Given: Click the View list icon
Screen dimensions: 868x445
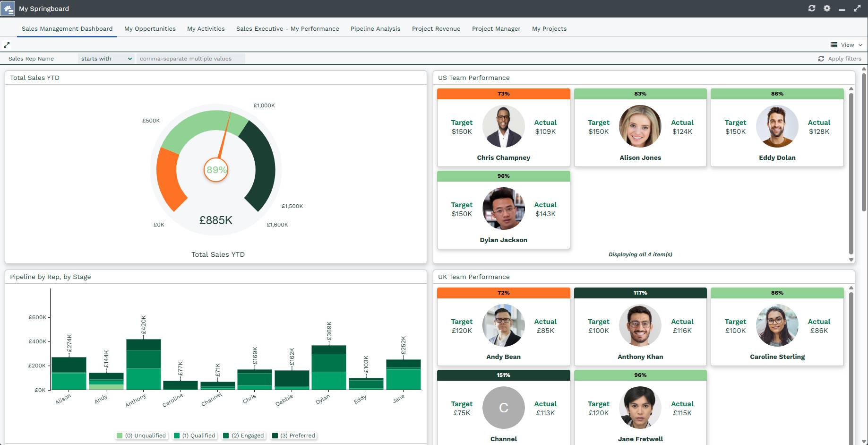Looking at the screenshot, I should 834,45.
